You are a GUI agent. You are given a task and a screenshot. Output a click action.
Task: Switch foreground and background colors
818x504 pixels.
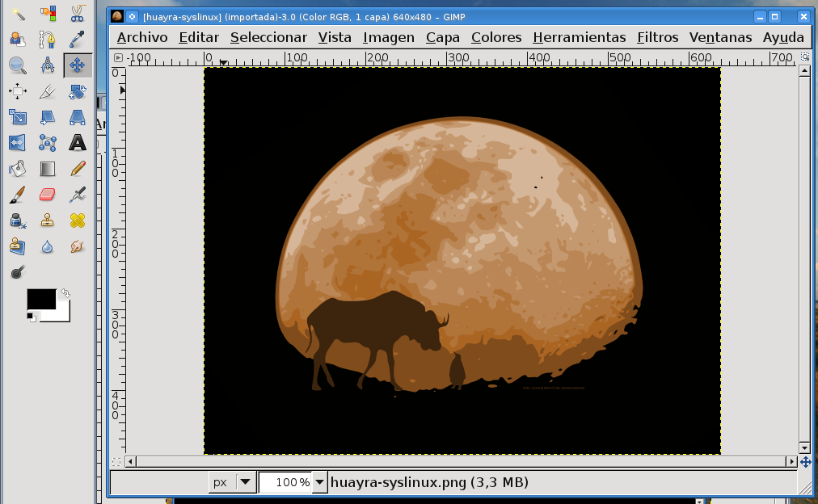[64, 292]
